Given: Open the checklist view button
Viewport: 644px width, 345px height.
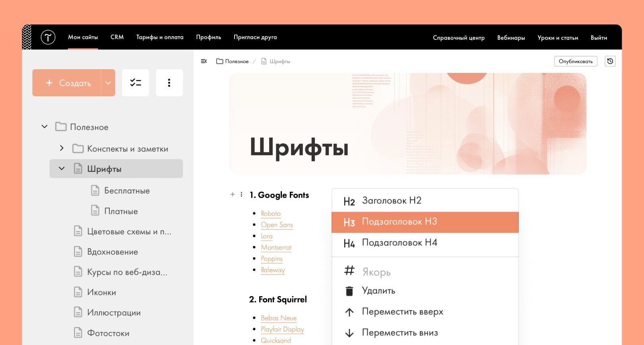Looking at the screenshot, I should 136,83.
